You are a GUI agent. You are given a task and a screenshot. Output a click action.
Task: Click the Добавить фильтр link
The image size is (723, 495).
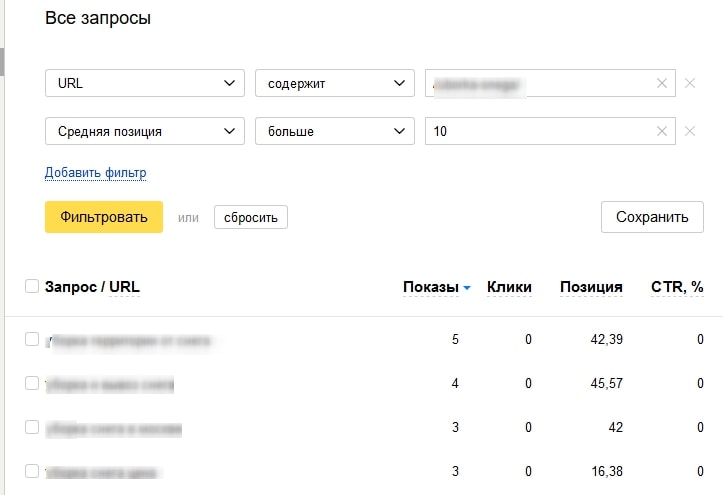click(96, 173)
